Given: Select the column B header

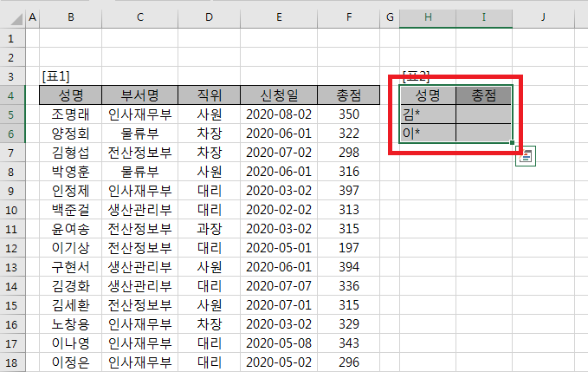Looking at the screenshot, I should (71, 17).
